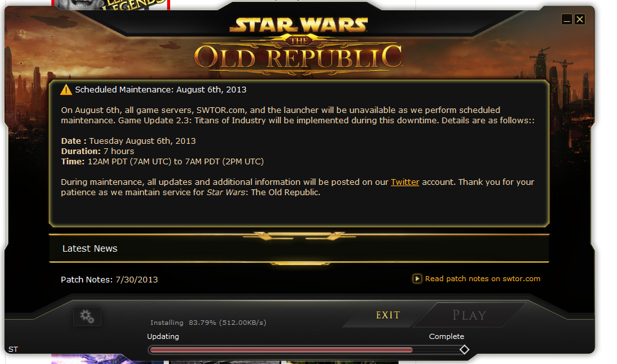Click the red installation progress bar
The width and height of the screenshot is (617, 364).
pos(281,350)
